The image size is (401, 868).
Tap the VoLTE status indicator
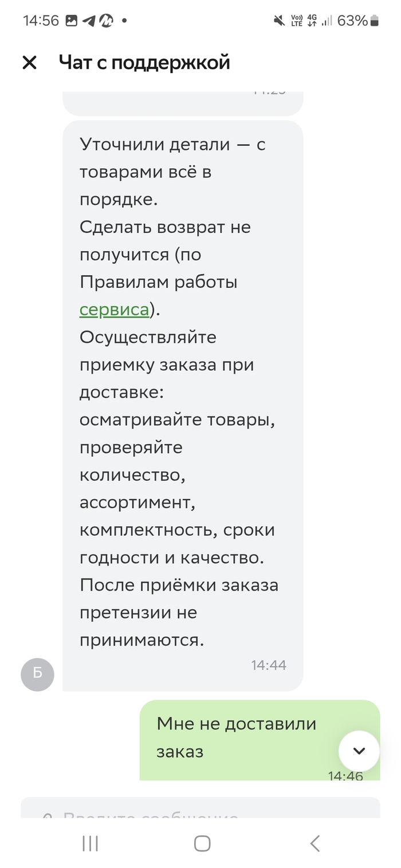point(296,21)
